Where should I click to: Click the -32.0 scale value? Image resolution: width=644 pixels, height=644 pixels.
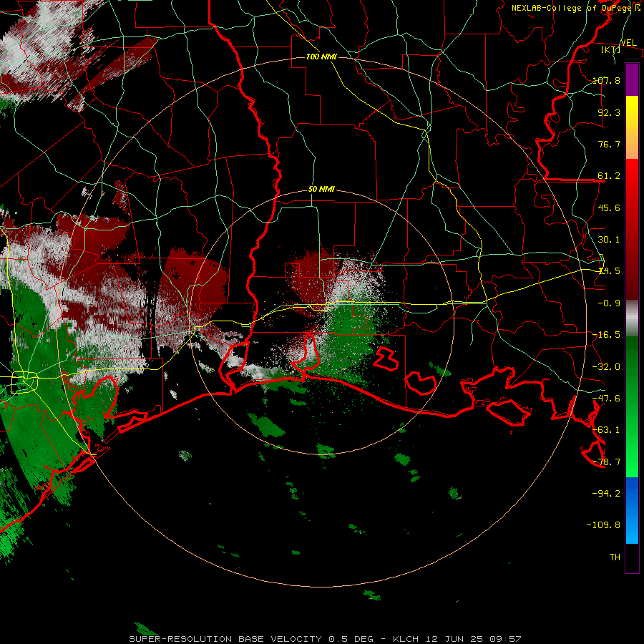pos(606,367)
